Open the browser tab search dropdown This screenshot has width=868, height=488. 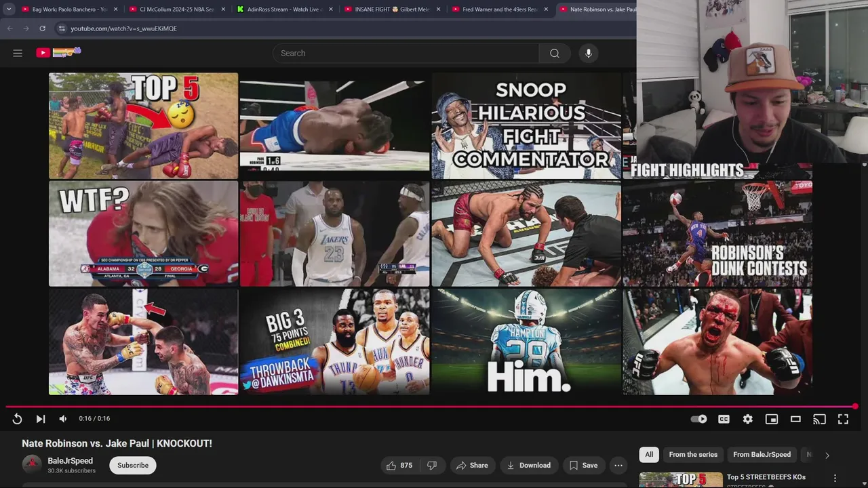(9, 9)
